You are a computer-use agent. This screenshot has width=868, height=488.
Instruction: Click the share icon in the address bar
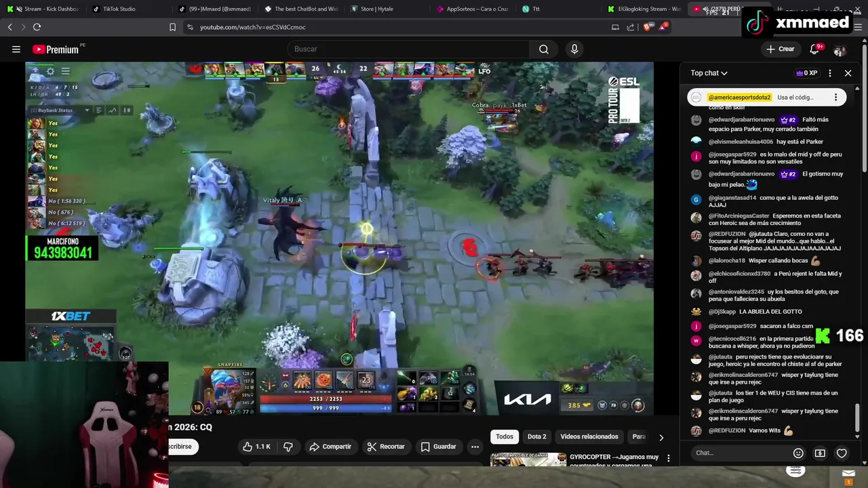(631, 27)
